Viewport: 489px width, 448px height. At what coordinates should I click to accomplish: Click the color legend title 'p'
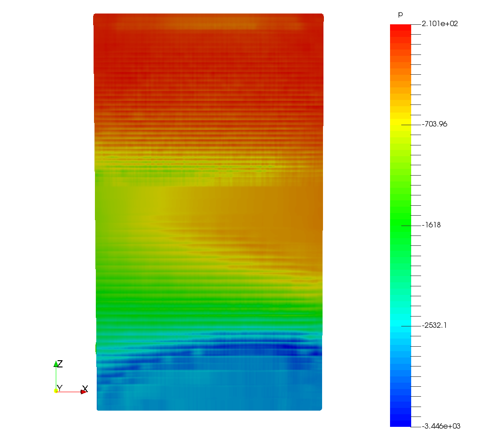[x=400, y=14]
